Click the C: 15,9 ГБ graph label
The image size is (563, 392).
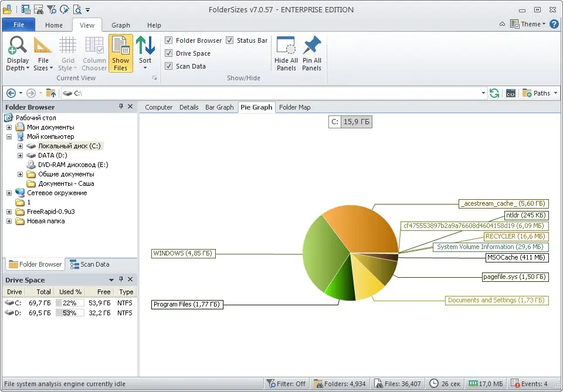pos(350,121)
